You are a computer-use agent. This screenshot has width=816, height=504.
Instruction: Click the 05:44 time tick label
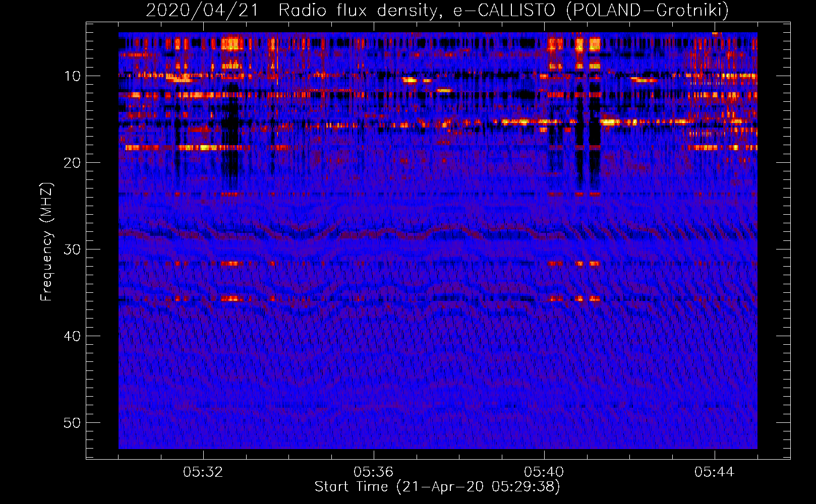click(715, 472)
